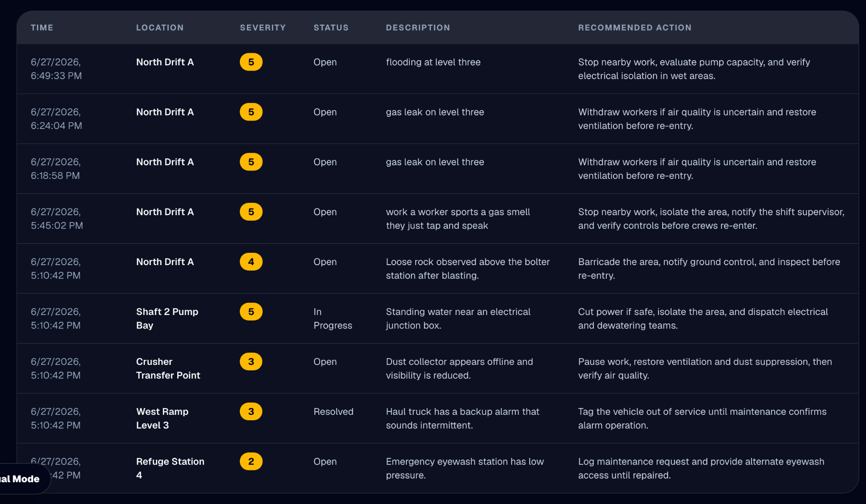This screenshot has width=866, height=504.
Task: Click 'Emergency eyewash station has low pressure' description
Action: point(465,468)
